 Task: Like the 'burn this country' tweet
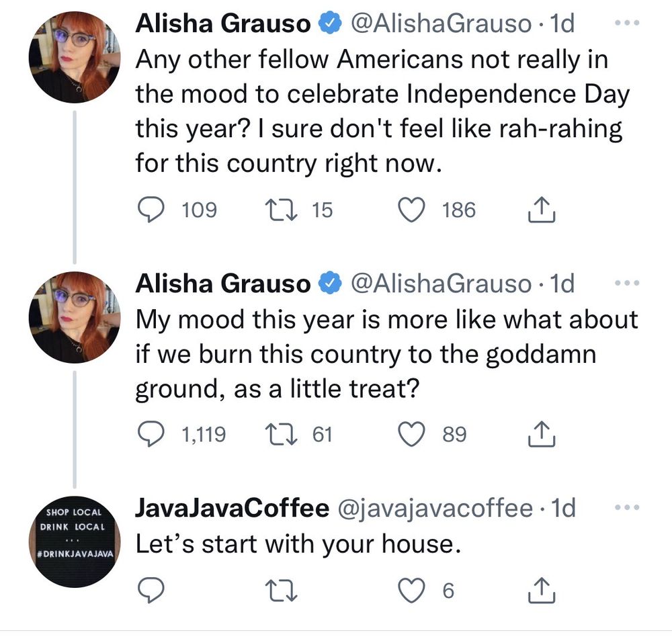pyautogui.click(x=413, y=434)
